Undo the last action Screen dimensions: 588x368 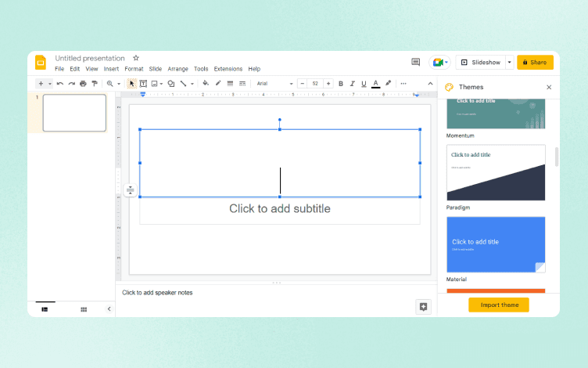pos(60,83)
